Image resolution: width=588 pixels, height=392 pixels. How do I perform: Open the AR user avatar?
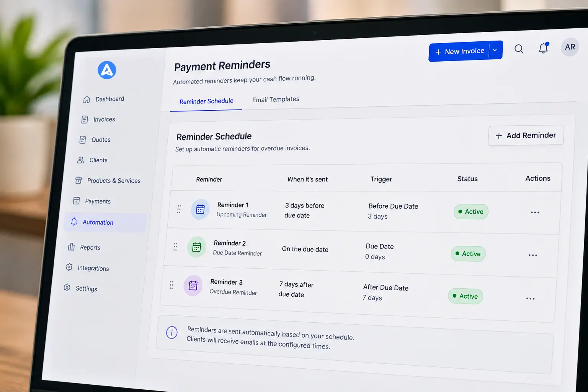point(570,47)
